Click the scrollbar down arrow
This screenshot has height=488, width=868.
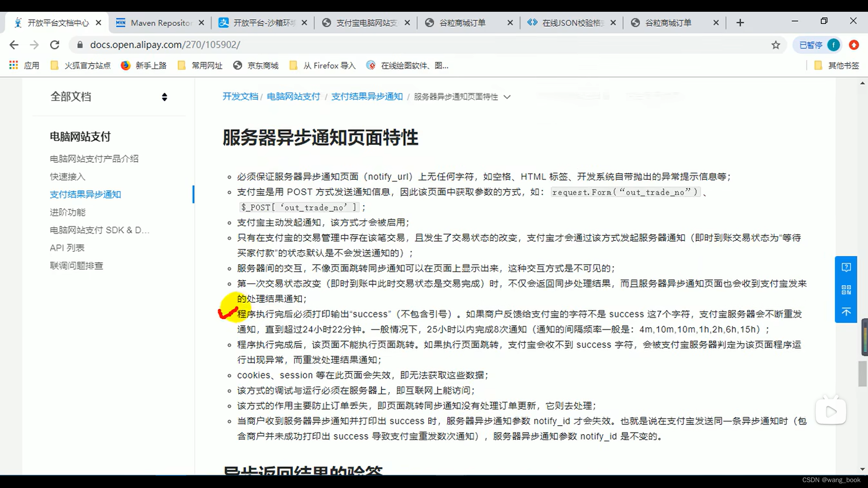point(863,469)
